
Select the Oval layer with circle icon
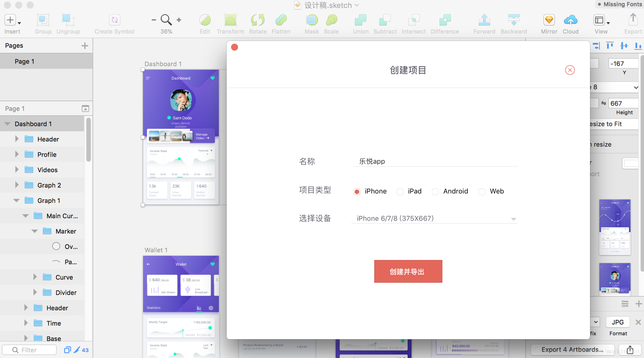pos(42,247)
